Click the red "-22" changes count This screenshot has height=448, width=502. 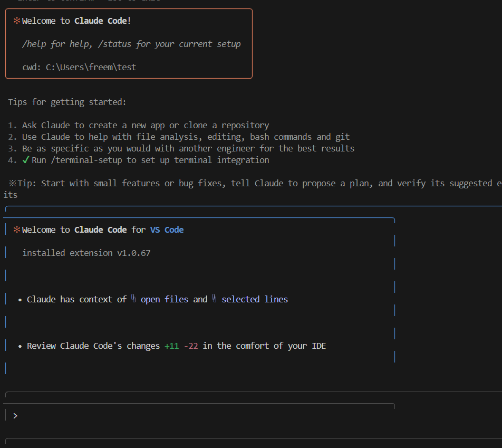[x=191, y=346]
